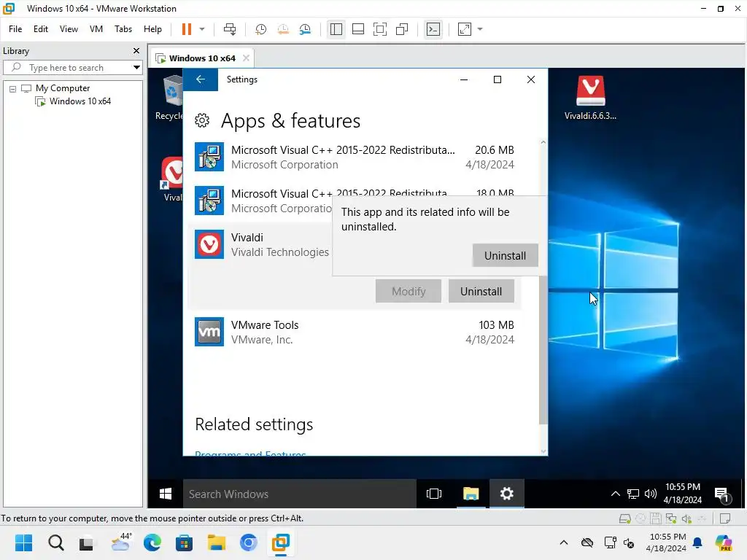Open the guest volume control
Image resolution: width=747 pixels, height=560 pixels.
(x=650, y=494)
